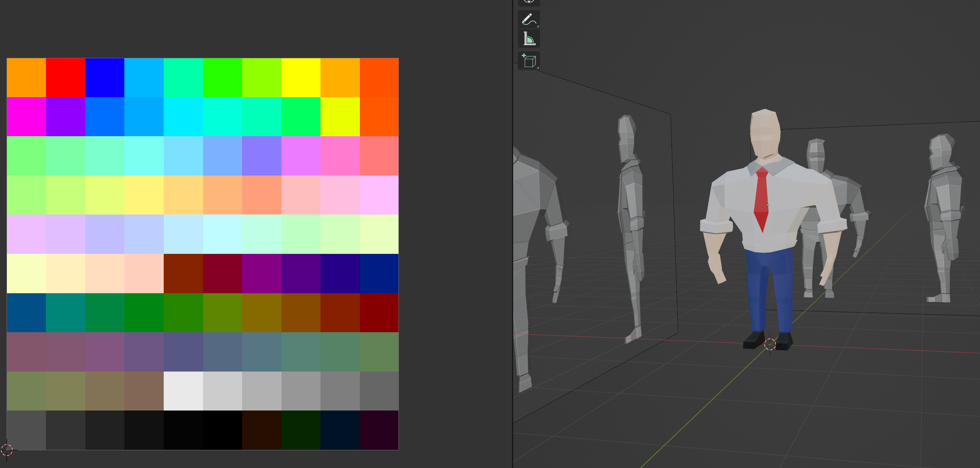Image resolution: width=980 pixels, height=468 pixels.
Task: Click the 2D cursor at palette corner
Action: click(7, 449)
